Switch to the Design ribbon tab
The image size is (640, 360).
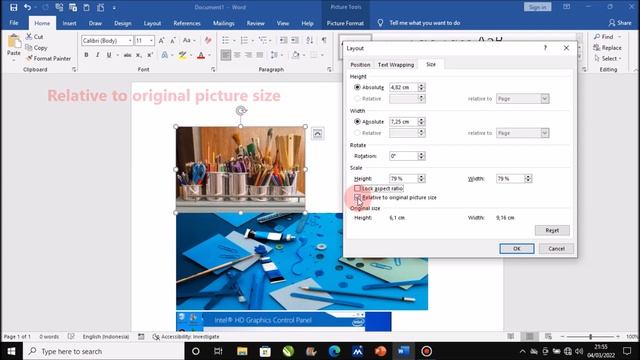(122, 23)
